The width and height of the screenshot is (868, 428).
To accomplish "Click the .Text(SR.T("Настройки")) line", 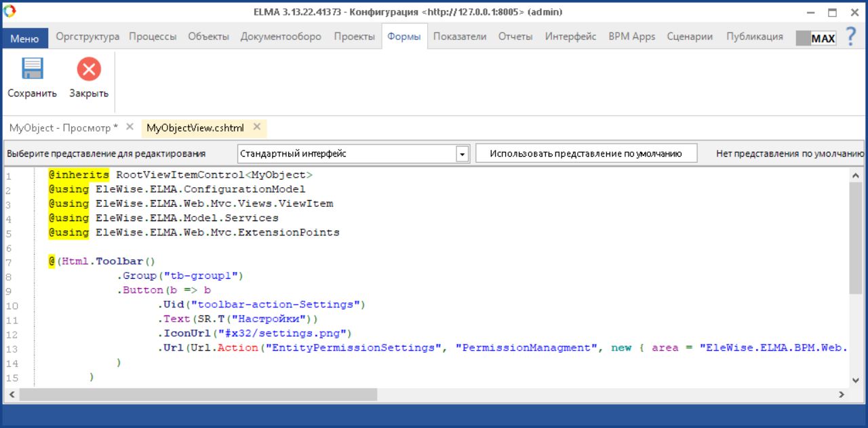I will [237, 319].
